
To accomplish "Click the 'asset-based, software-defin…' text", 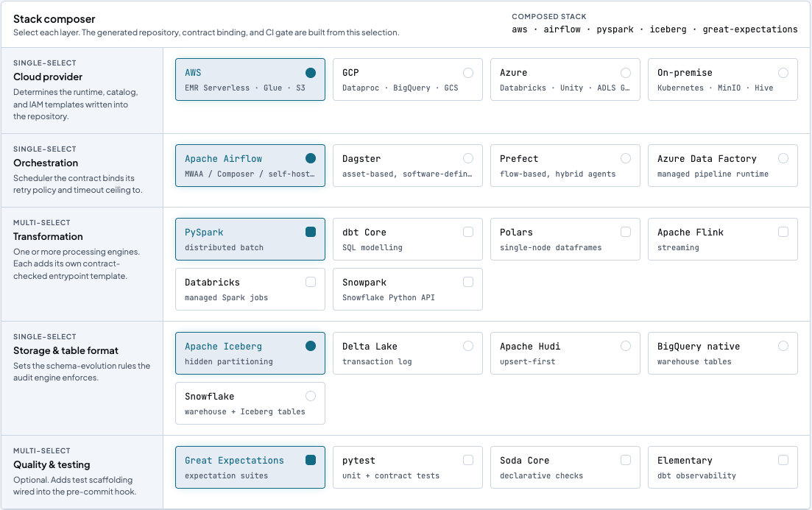I will 407,174.
